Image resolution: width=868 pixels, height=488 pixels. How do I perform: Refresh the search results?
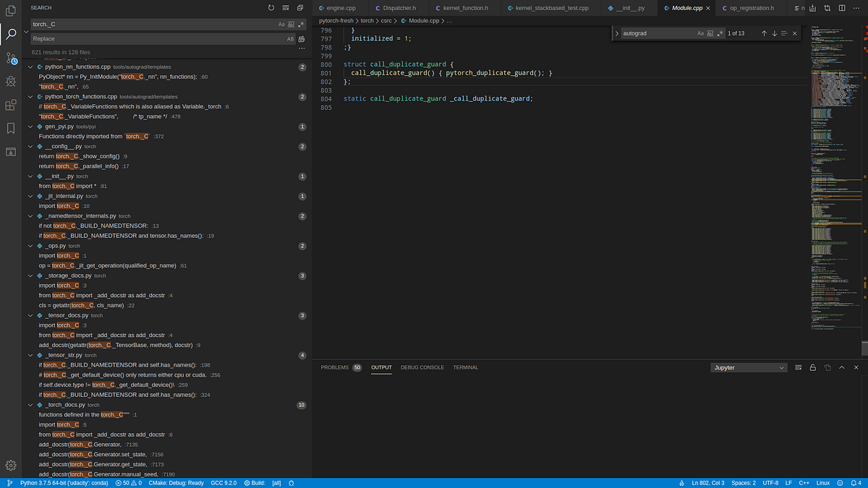271,7
